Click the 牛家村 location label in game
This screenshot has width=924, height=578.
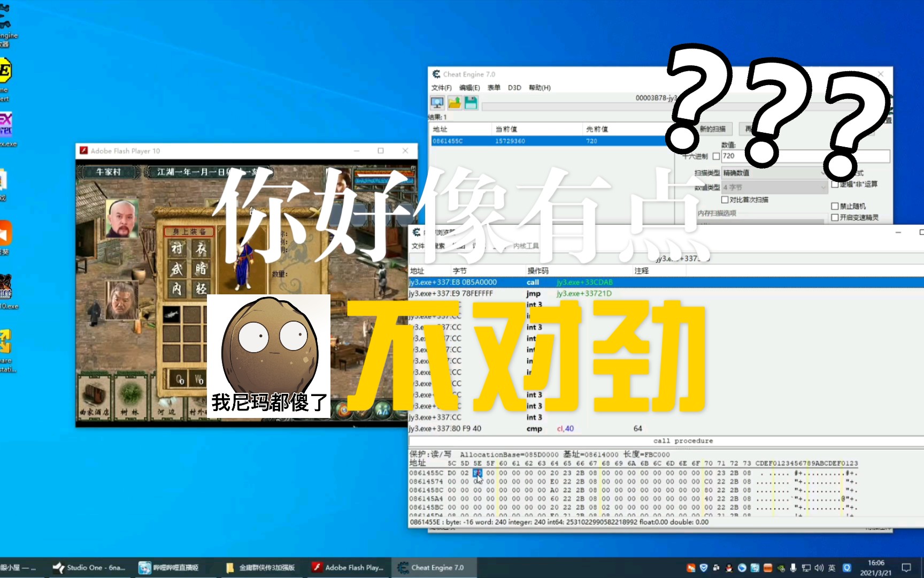point(109,172)
